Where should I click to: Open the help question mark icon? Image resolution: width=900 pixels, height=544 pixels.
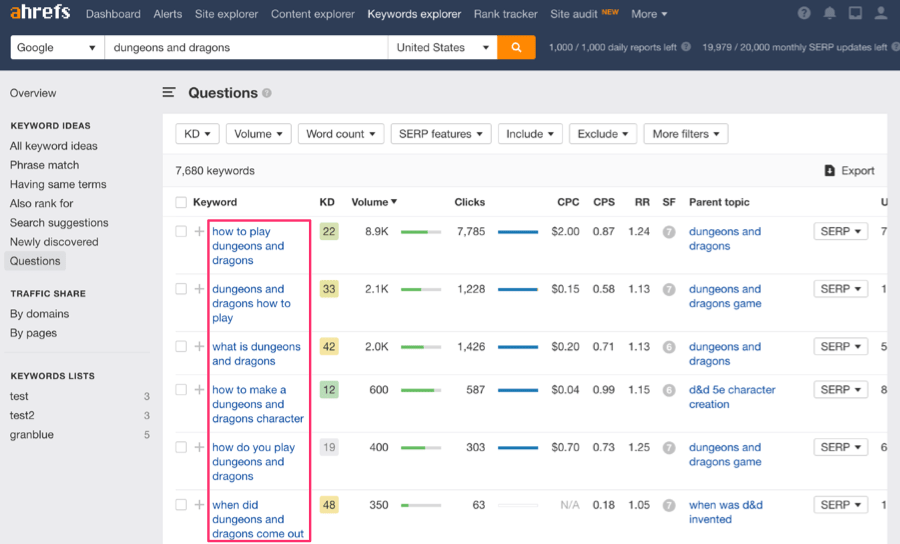(804, 13)
